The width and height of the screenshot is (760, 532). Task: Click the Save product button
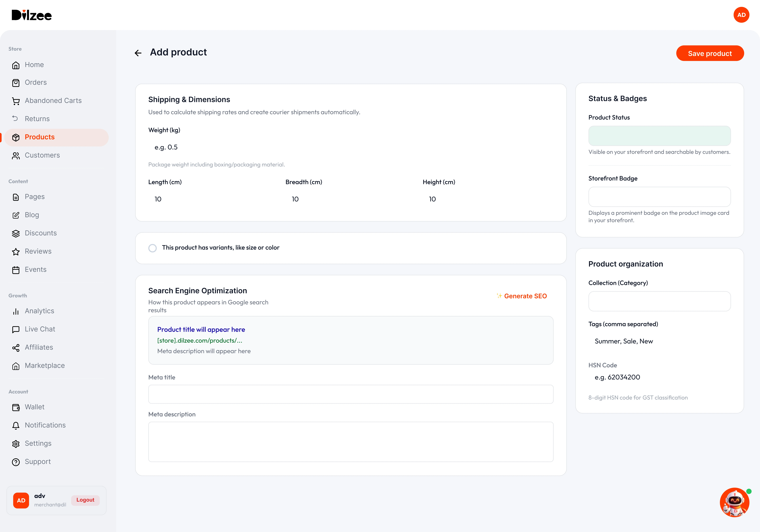coord(710,53)
